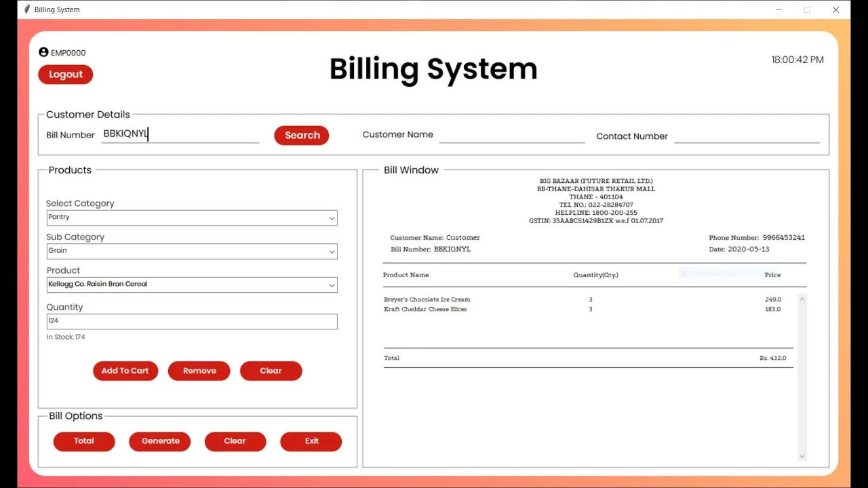Generate the bill
Image resolution: width=868 pixels, height=488 pixels.
160,441
